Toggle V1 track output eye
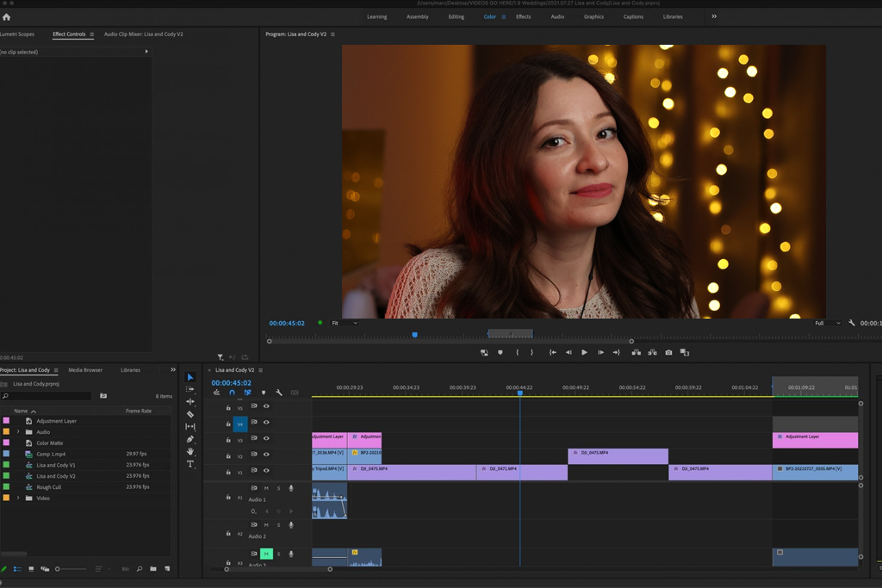Viewport: 882px width, 588px height. click(x=267, y=471)
